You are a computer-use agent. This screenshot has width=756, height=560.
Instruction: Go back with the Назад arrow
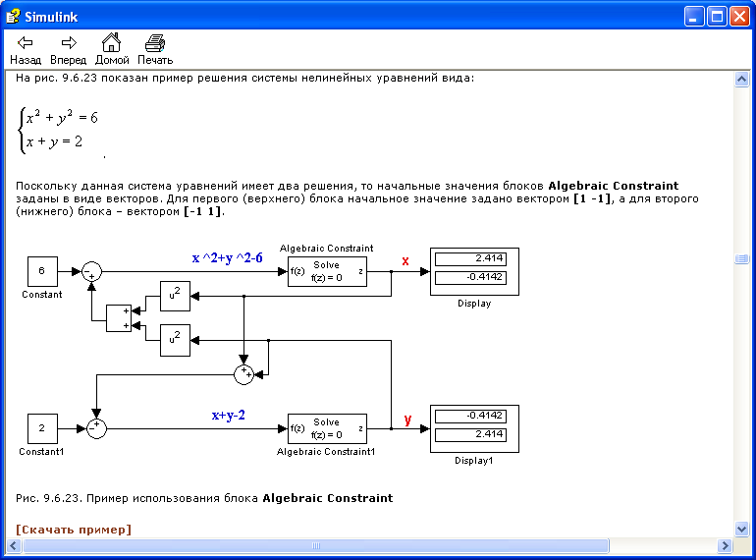26,50
